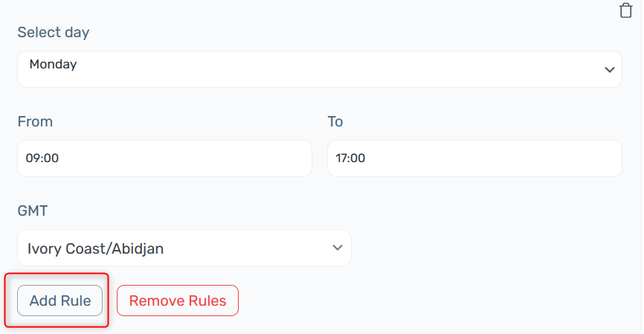Screen dimensions: 644x334
Task: Expand the day list via its chevron arrow
Action: (610, 70)
